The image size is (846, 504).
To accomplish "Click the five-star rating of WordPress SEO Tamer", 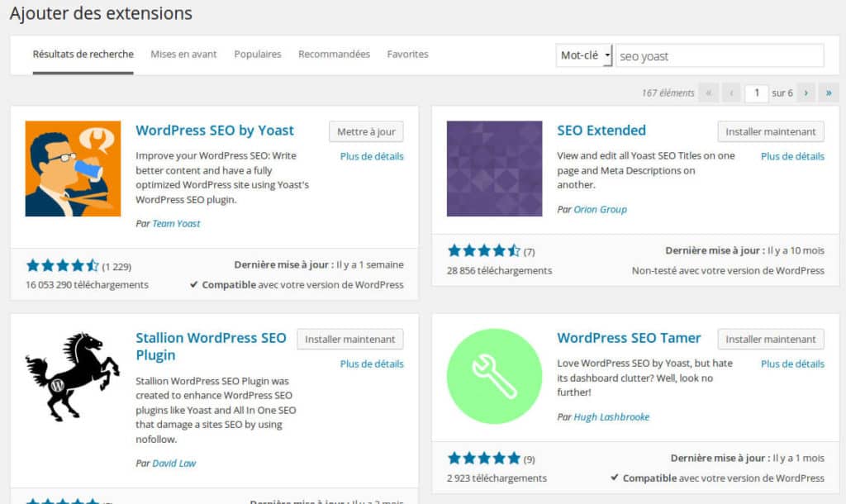I will 484,458.
